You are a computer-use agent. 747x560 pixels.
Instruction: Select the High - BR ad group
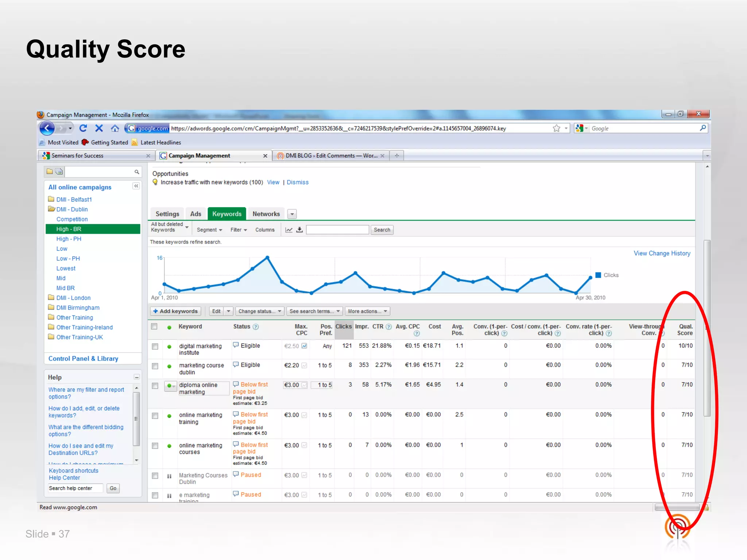tap(93, 229)
